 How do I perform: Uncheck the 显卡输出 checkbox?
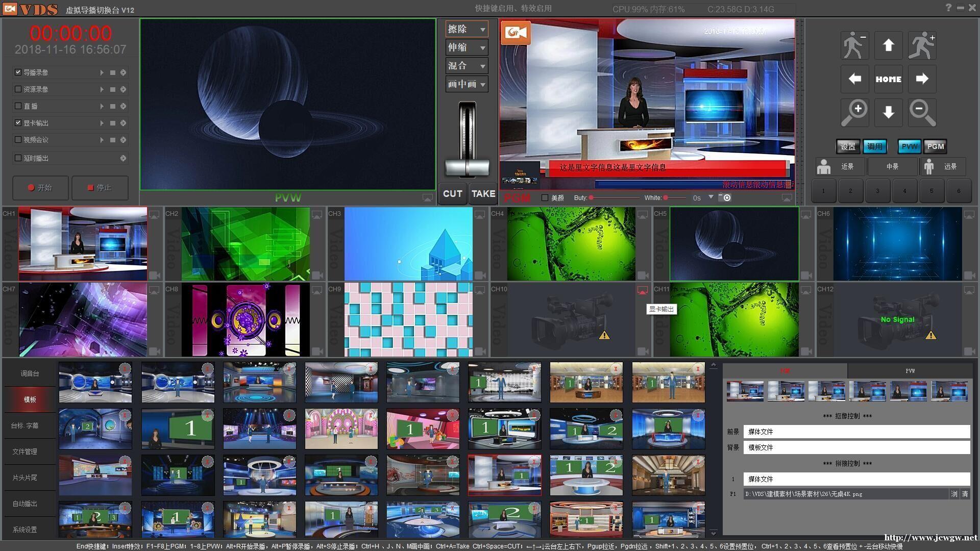click(x=18, y=123)
